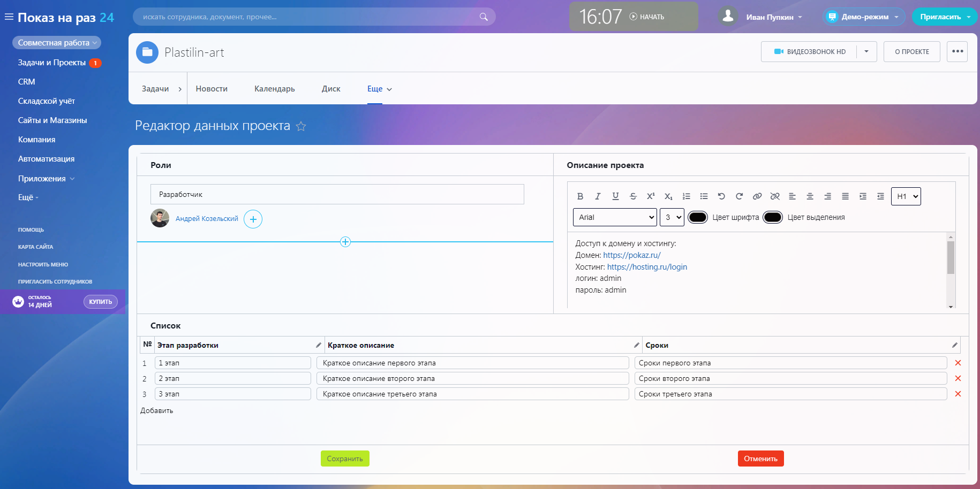Screen dimensions: 980x489
Task: Switch to the Календарь tab
Action: tap(274, 89)
